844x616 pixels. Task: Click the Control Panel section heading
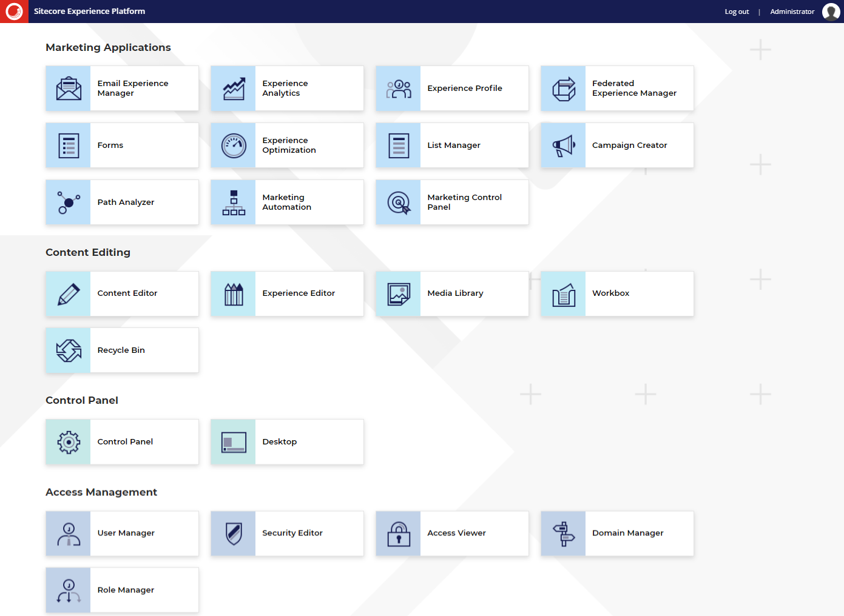coord(82,400)
